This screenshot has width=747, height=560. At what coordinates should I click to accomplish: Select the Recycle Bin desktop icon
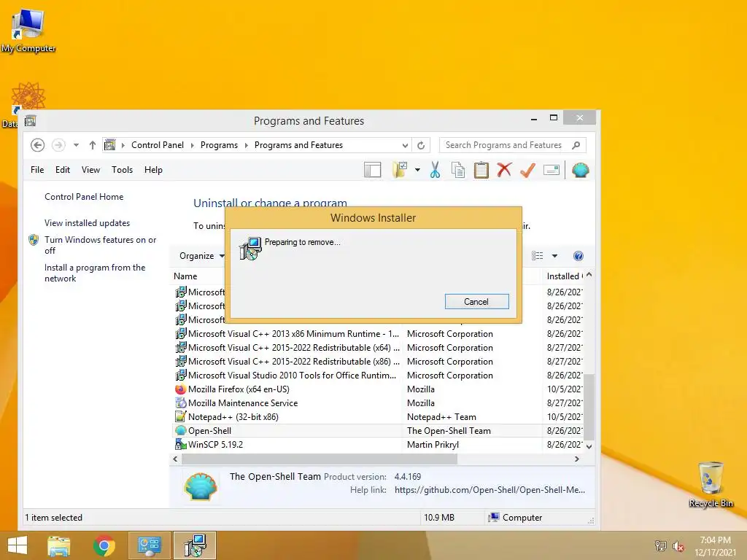711,484
